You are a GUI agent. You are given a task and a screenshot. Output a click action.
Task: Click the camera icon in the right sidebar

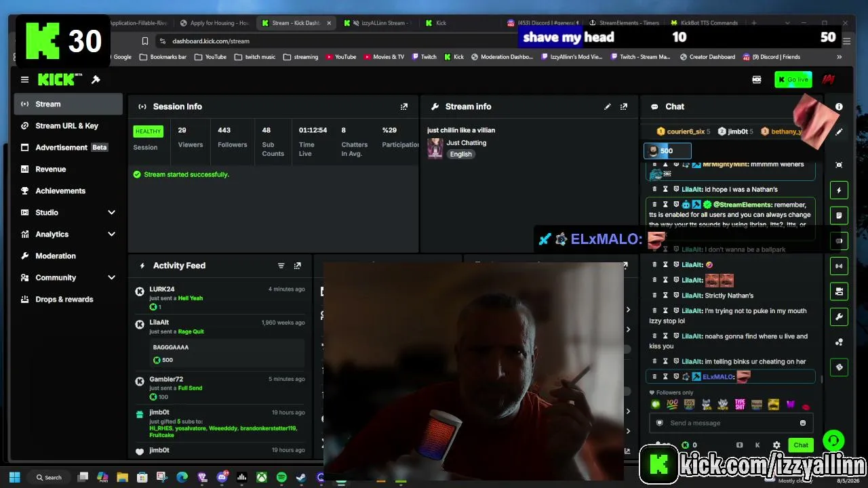pyautogui.click(x=839, y=291)
